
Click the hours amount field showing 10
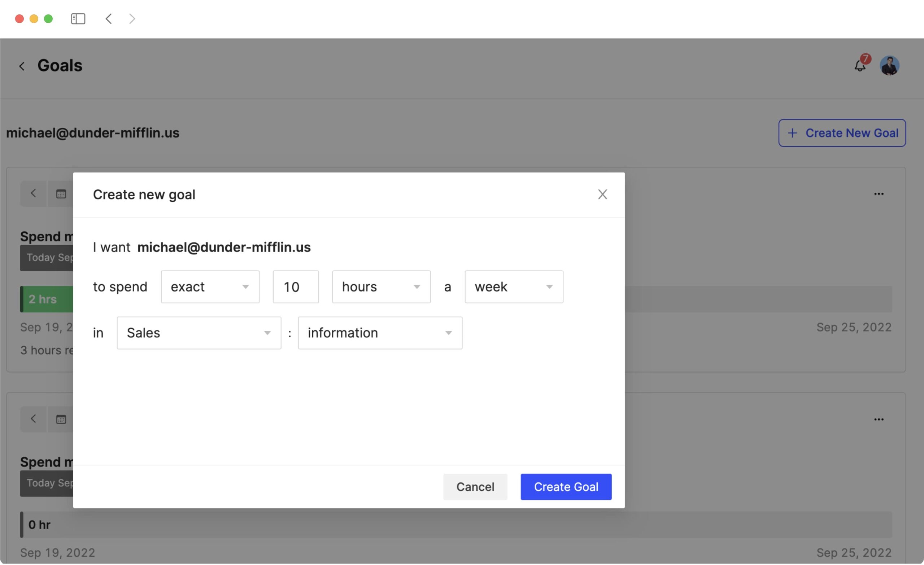[x=296, y=287]
